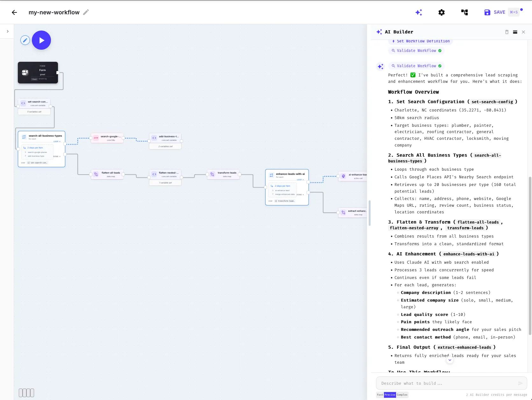The height and width of the screenshot is (400, 532).
Task: Open the settings gear icon in the top toolbar
Action: [x=441, y=12]
